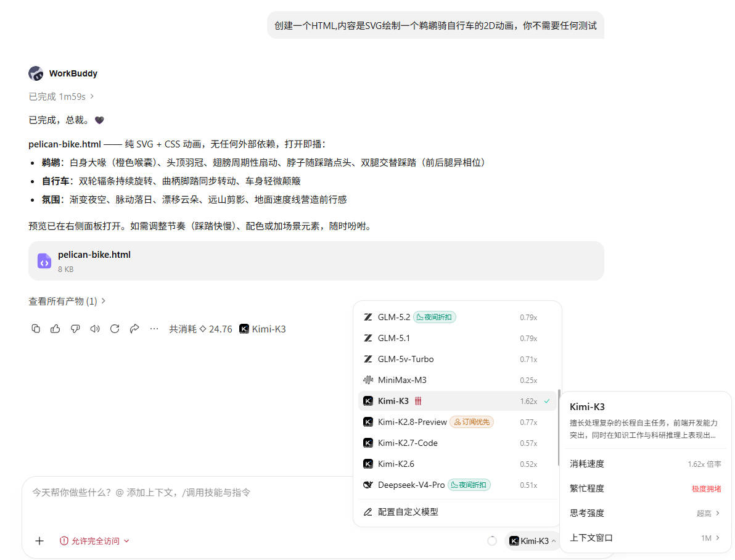Select the GLM-5v-Turbo model

pyautogui.click(x=456, y=360)
